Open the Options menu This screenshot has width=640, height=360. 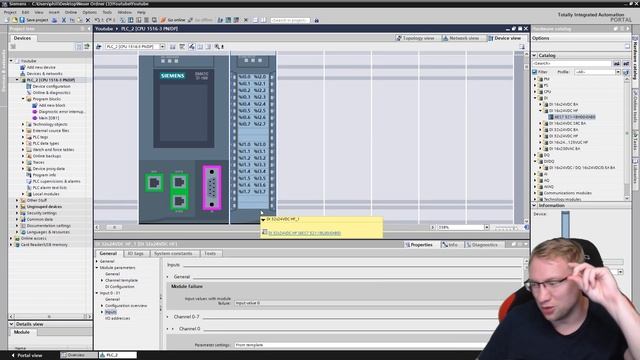(x=89, y=12)
